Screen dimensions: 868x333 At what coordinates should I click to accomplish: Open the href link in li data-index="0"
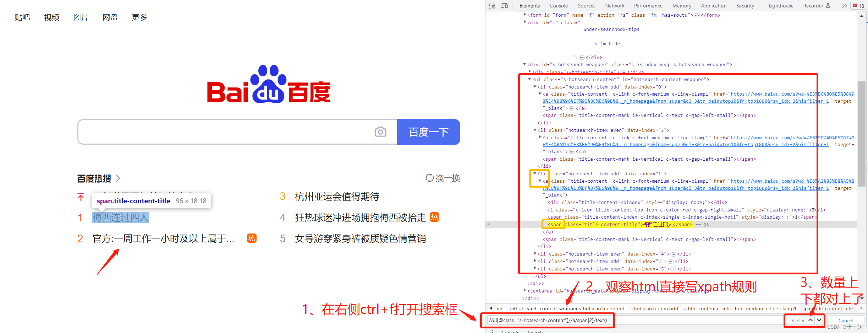[x=698, y=97]
